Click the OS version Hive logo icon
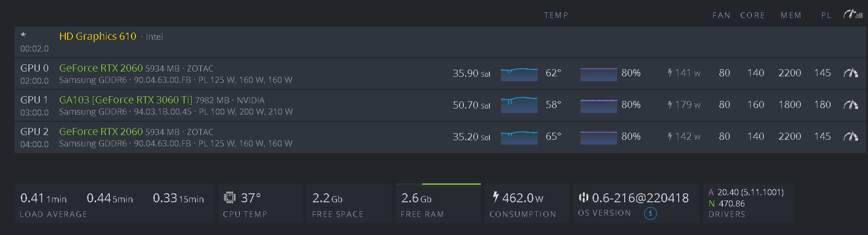This screenshot has height=235, width=868. tap(584, 197)
